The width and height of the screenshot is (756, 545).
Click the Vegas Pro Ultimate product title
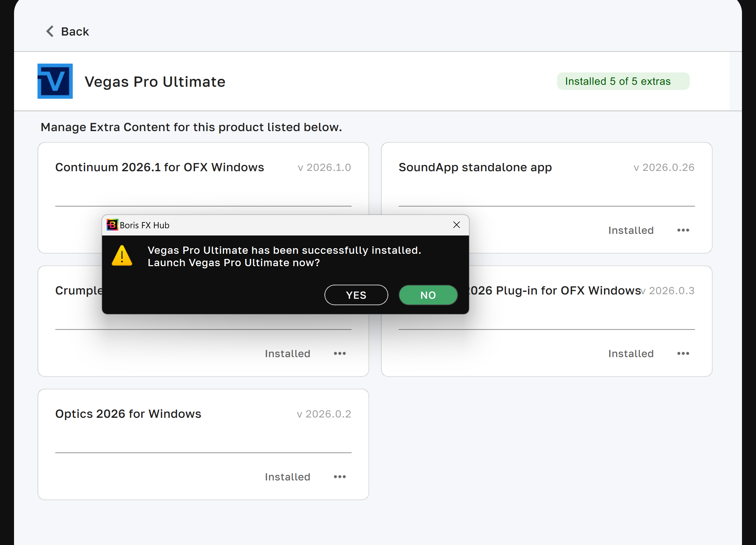pos(155,82)
